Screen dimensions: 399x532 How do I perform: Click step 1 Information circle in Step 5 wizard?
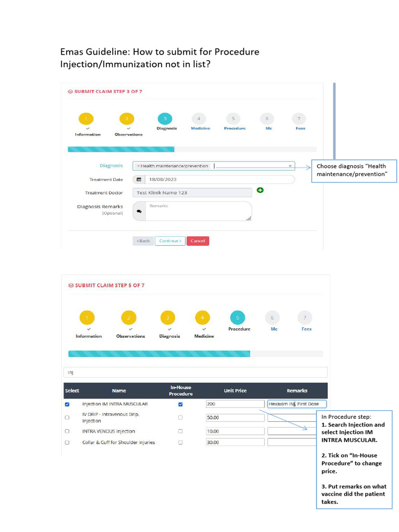coord(87,318)
